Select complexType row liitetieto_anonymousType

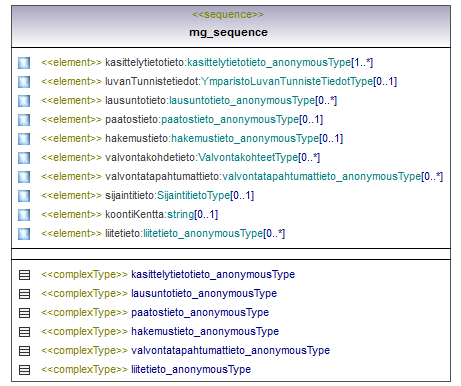tap(146, 370)
